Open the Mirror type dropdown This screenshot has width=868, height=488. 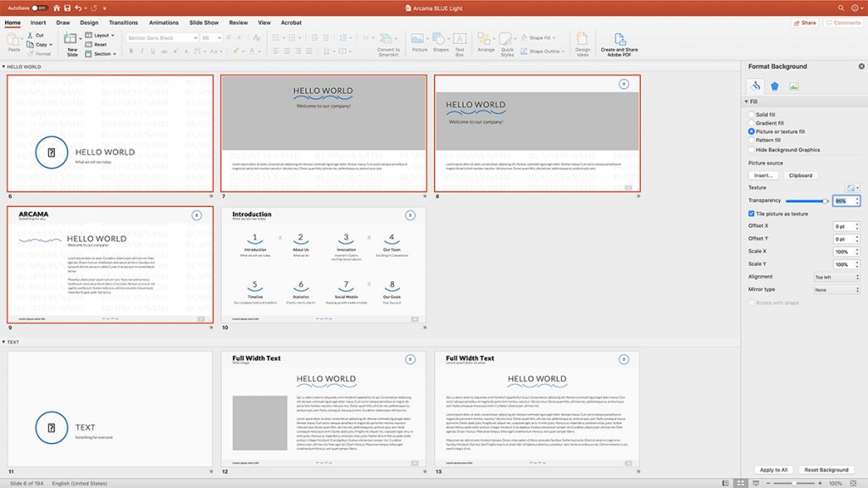pos(836,290)
